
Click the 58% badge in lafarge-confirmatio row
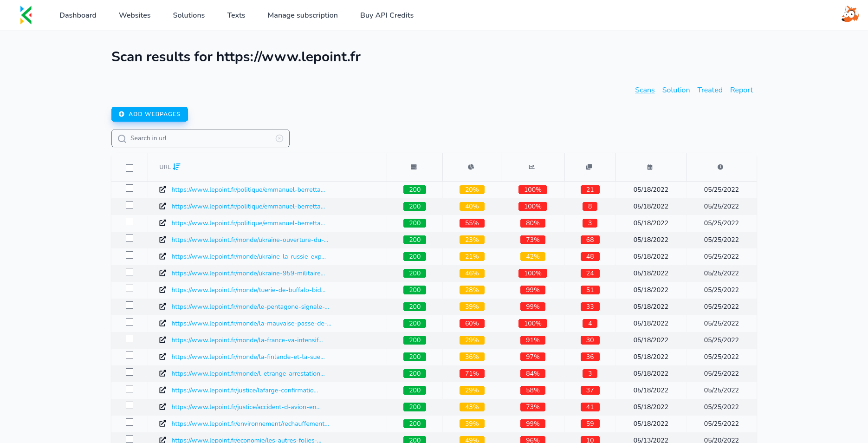point(533,390)
